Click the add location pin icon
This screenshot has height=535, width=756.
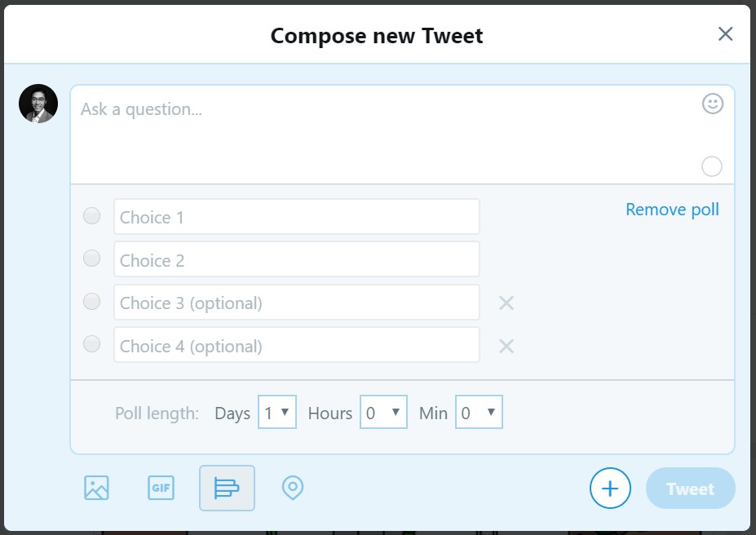pyautogui.click(x=292, y=488)
